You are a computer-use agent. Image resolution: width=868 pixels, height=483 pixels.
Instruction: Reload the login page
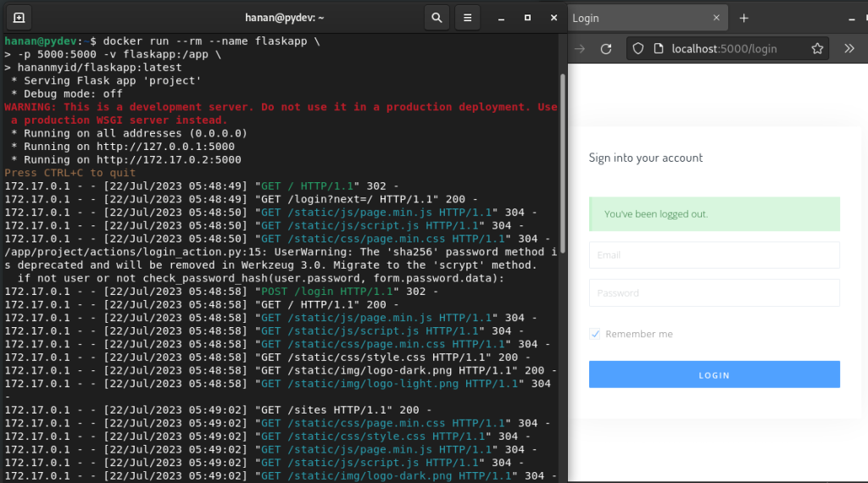point(606,48)
